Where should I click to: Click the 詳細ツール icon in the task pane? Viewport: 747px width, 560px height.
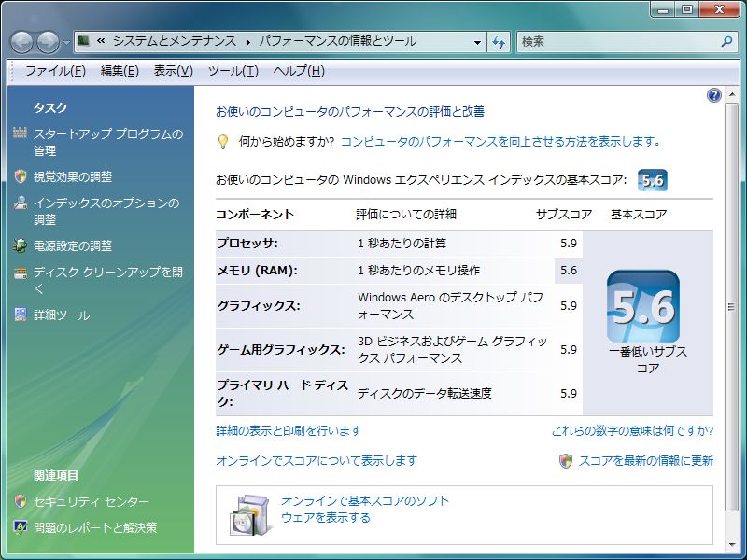pos(20,315)
